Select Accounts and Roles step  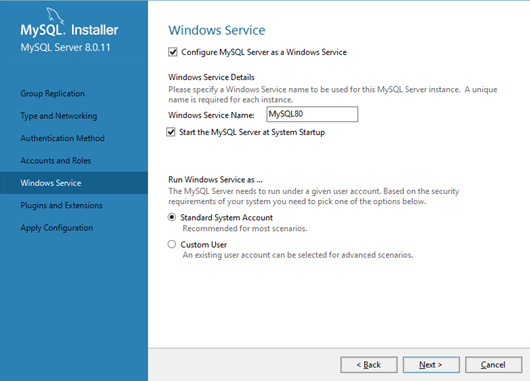55,160
